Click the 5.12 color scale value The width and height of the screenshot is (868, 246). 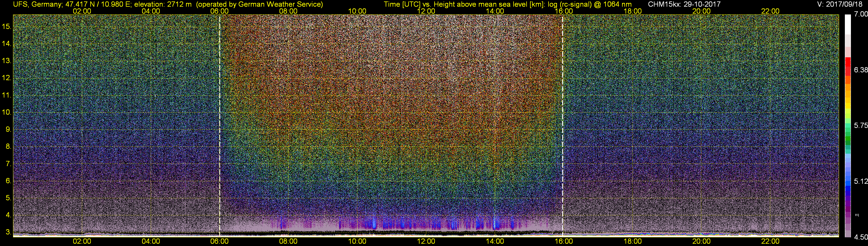point(861,181)
